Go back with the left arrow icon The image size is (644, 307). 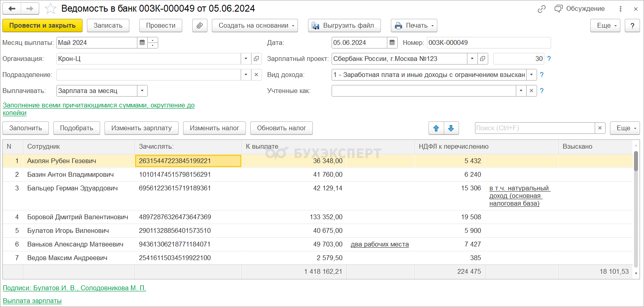[12, 8]
